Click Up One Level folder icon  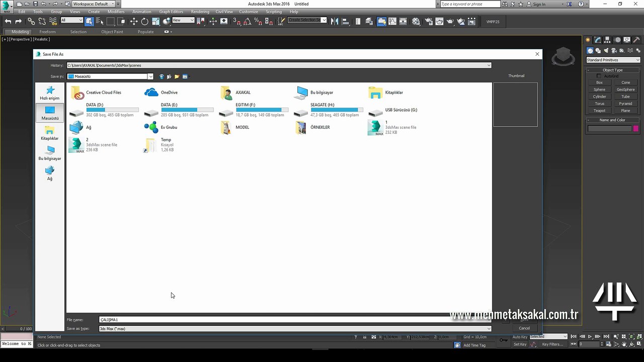pyautogui.click(x=169, y=76)
